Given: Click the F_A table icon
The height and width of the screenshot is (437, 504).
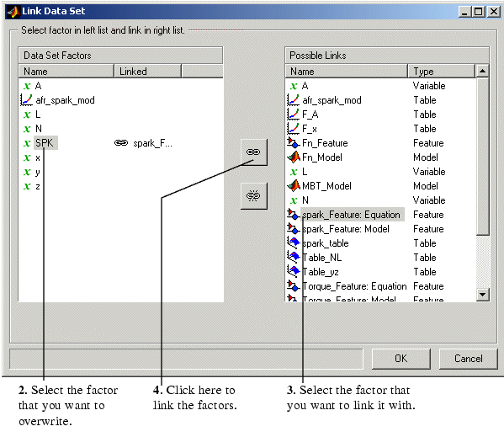Looking at the screenshot, I should coord(293,115).
